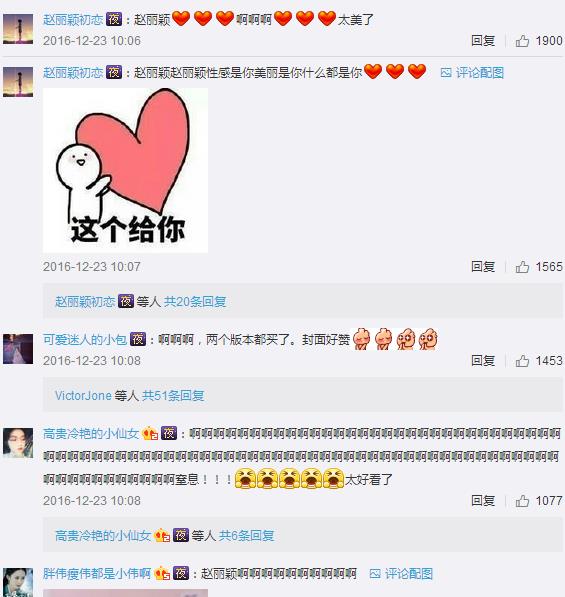Click the membership crown badge beside 高贵冷艳的小仙女
This screenshot has width=565, height=597.
click(150, 433)
